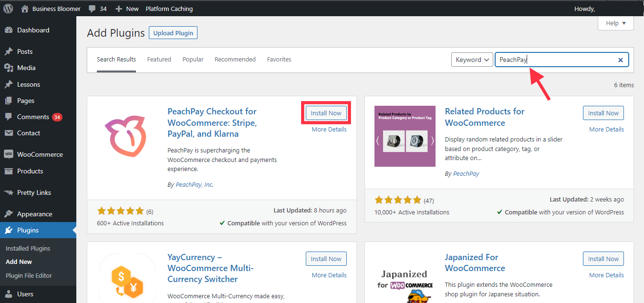
Task: Click the plus New icon in admin bar
Action: point(119,9)
